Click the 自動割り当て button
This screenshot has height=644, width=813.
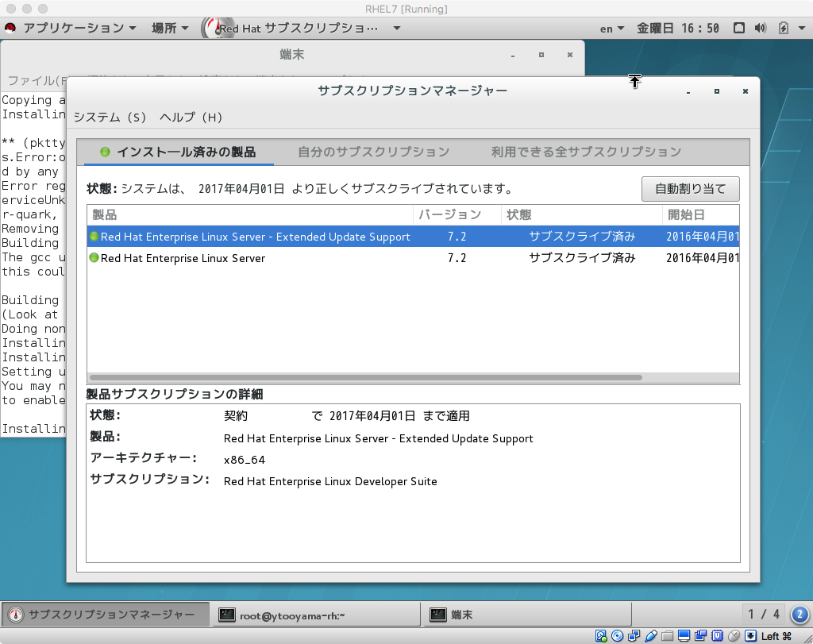(690, 189)
